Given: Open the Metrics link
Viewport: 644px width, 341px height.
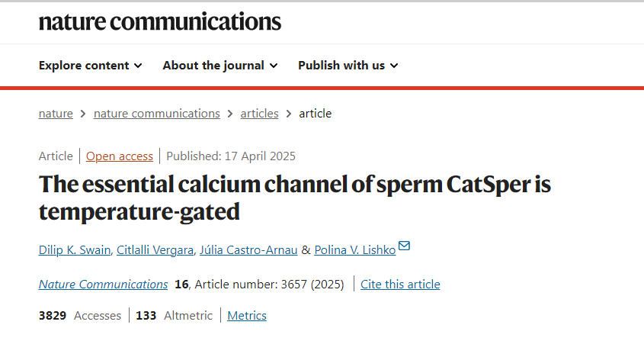Looking at the screenshot, I should pyautogui.click(x=247, y=316).
